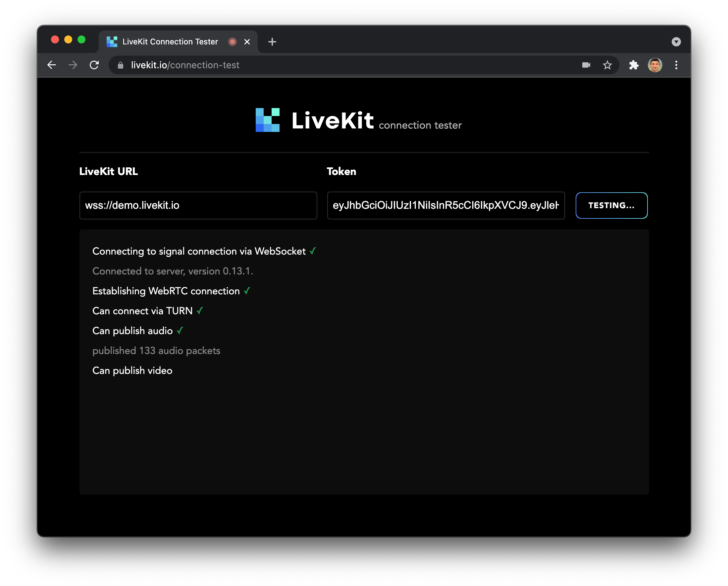The width and height of the screenshot is (728, 586).
Task: Click 'Connecting to signal connection via WebSocket' line
Action: (199, 252)
